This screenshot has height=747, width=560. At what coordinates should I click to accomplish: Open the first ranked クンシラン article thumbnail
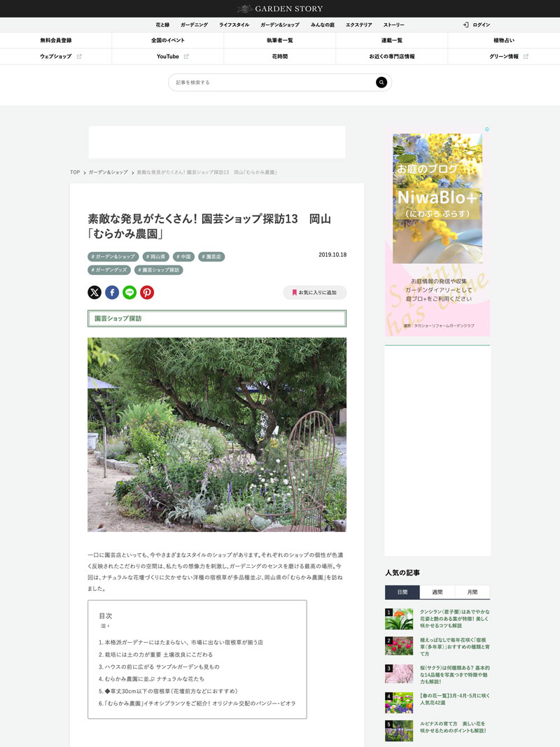click(399, 619)
